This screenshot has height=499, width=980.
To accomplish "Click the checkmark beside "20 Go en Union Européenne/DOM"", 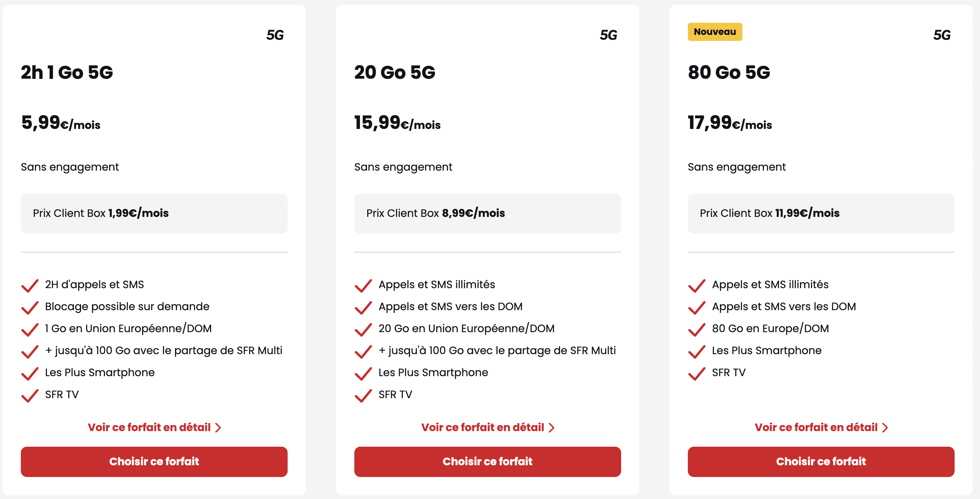I will [x=364, y=330].
